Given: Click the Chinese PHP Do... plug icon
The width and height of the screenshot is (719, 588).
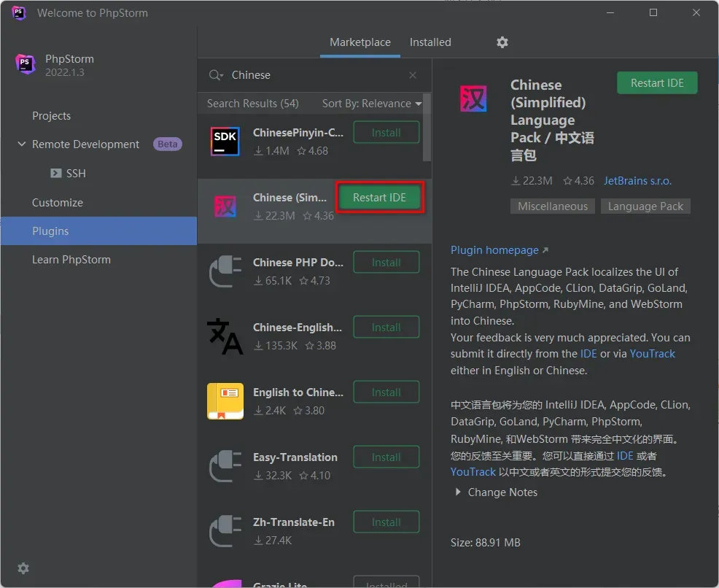Looking at the screenshot, I should 225,271.
